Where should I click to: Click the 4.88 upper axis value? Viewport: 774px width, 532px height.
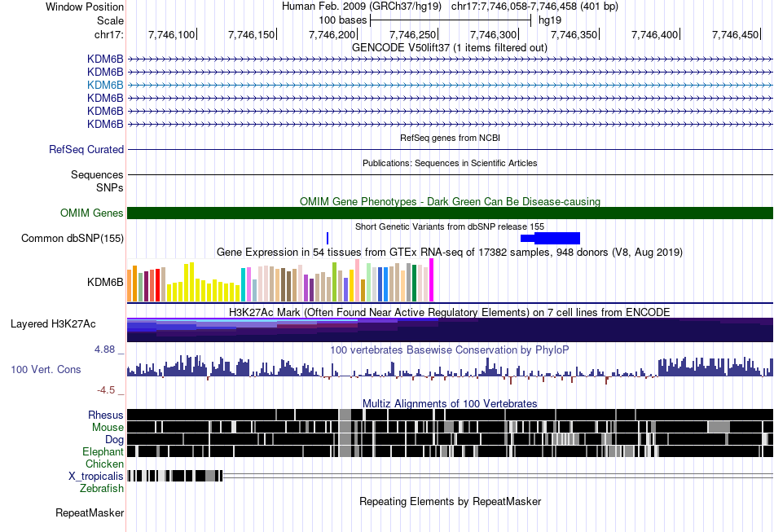tap(104, 350)
